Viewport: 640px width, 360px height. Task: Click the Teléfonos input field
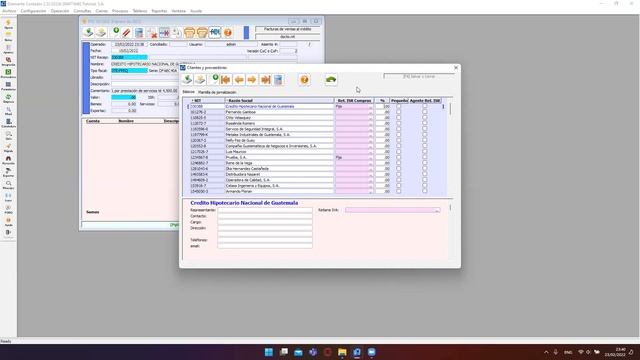[x=265, y=240]
